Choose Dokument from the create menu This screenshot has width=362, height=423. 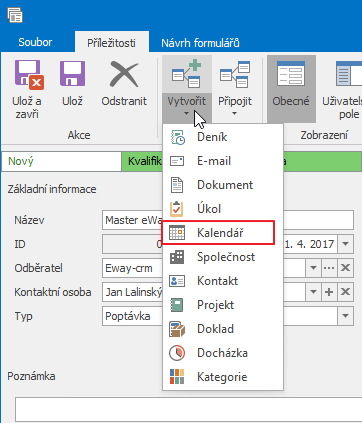[x=223, y=185]
